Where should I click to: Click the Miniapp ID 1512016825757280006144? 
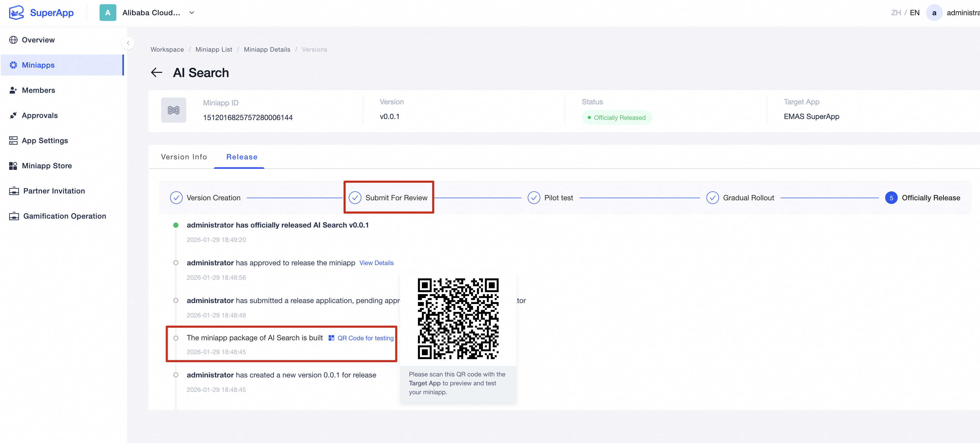pos(248,117)
